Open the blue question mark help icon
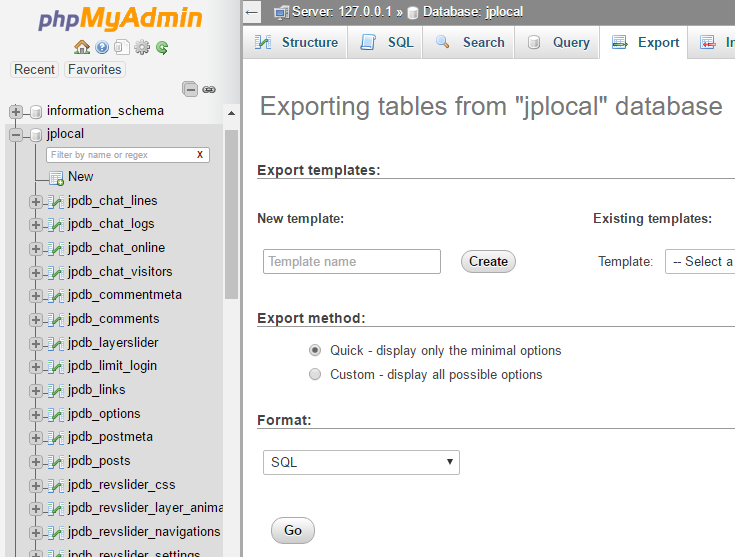Viewport: 735px width, 557px height. click(102, 47)
